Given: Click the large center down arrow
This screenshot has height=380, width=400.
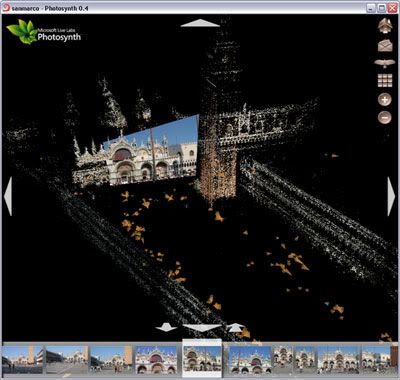Looking at the screenshot, I should 202,328.
